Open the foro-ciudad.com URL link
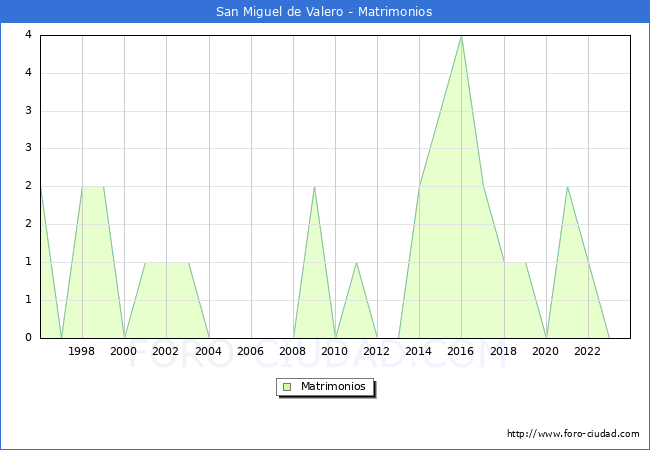 click(573, 434)
